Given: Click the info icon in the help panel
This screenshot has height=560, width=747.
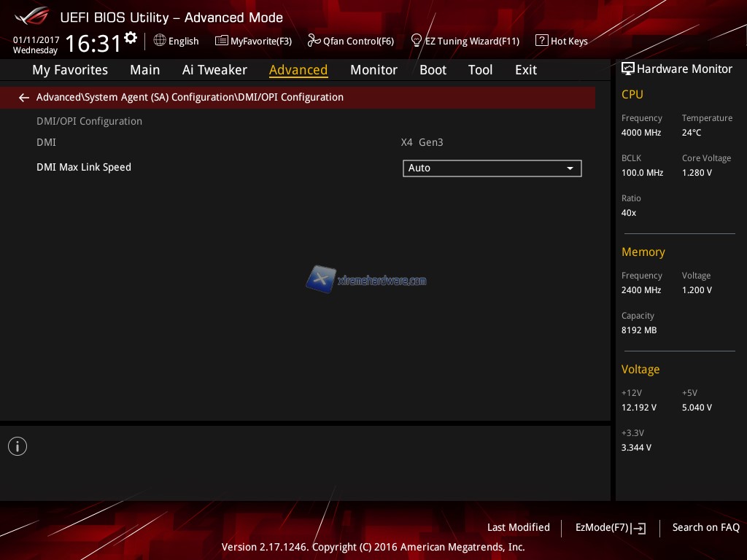Looking at the screenshot, I should click(x=18, y=446).
